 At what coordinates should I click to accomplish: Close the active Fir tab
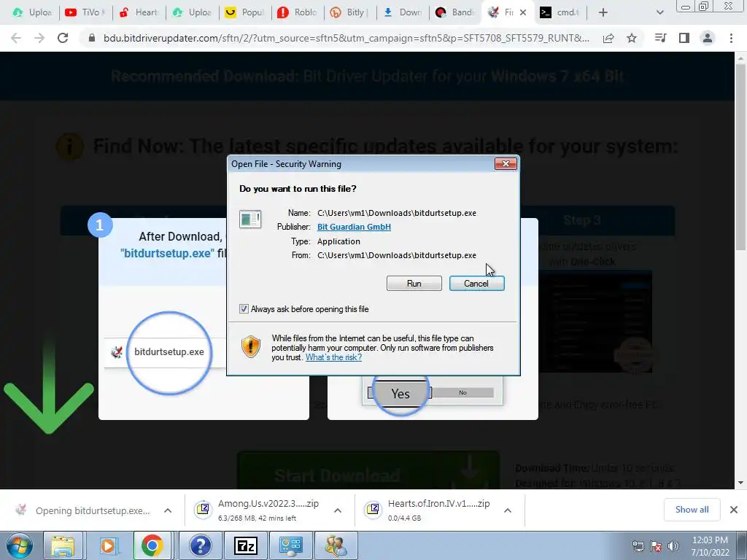[523, 12]
